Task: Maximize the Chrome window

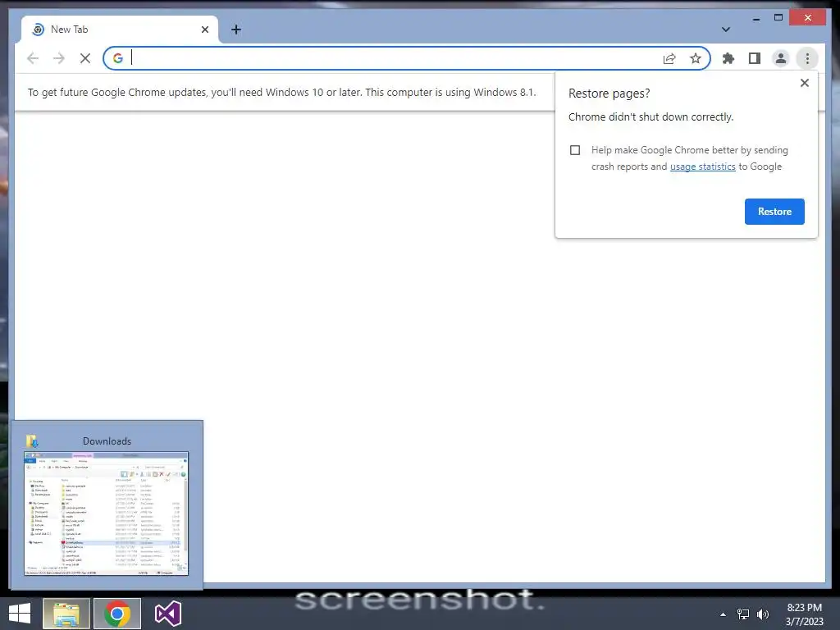Action: pyautogui.click(x=778, y=18)
